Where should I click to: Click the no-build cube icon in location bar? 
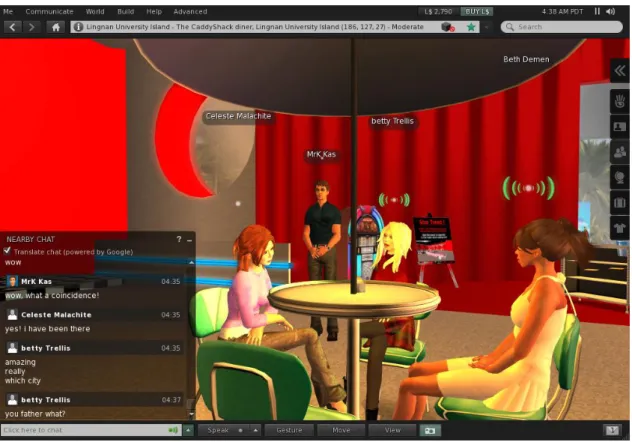pyautogui.click(x=448, y=27)
